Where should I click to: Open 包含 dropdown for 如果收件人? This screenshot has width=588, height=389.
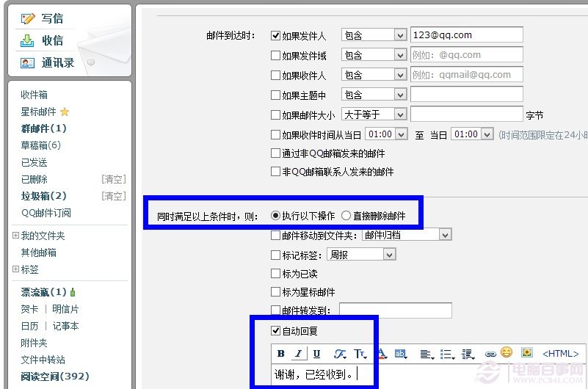point(374,75)
